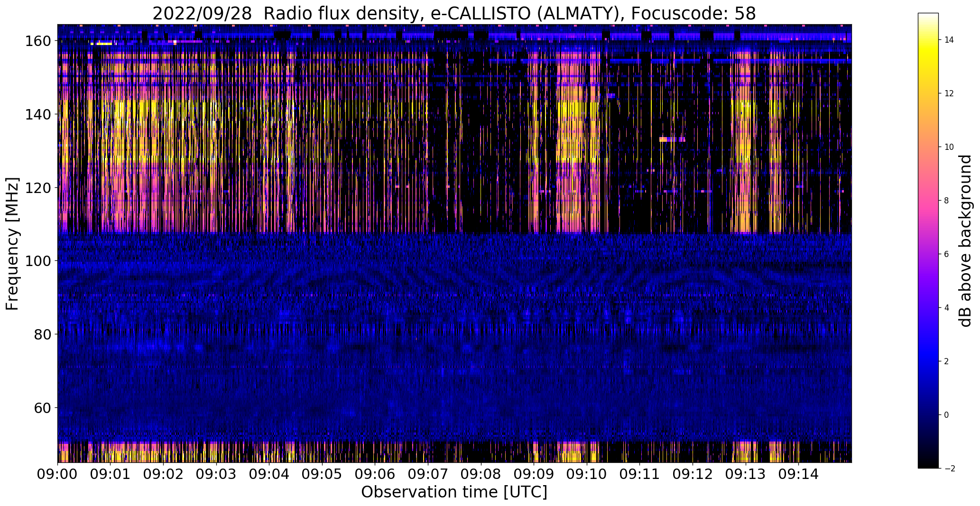This screenshot has height=506, width=980.
Task: Click the 09:02 time tick label
Action: [164, 474]
